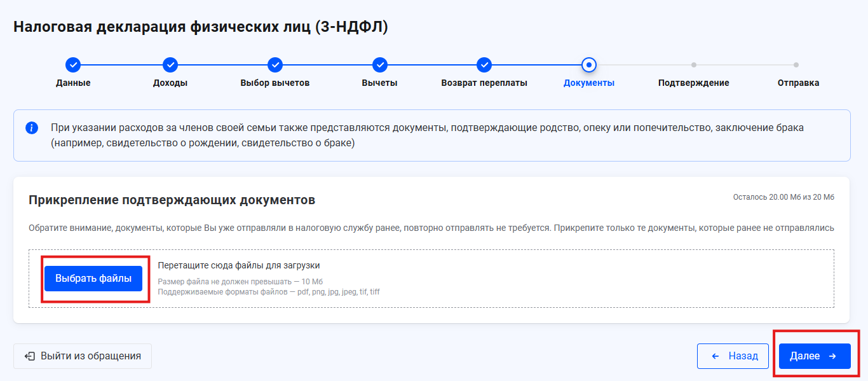Click the exit arrow icon on Выйти из обращения

30,356
